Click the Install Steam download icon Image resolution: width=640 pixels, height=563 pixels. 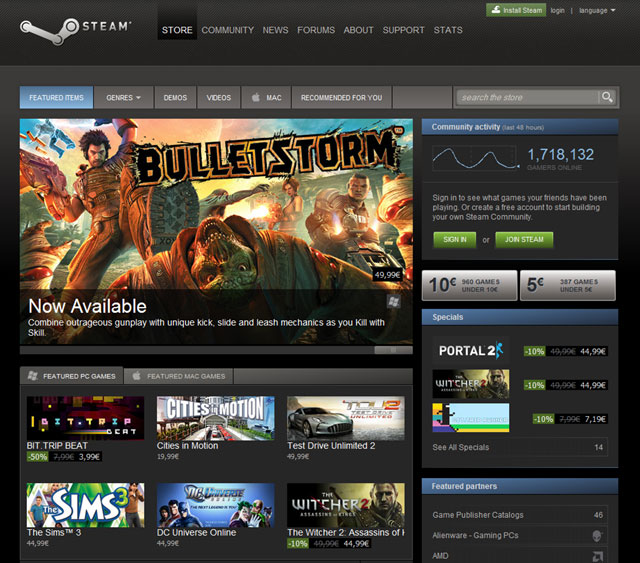[496, 10]
